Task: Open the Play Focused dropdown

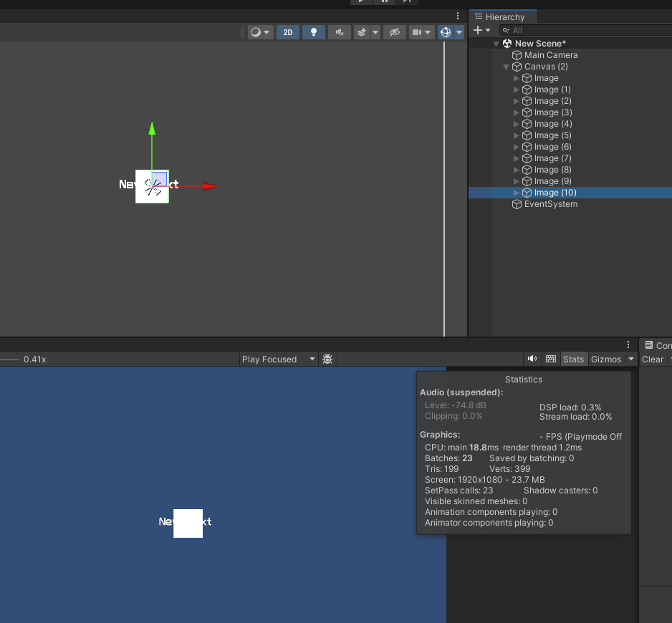Action: click(x=278, y=359)
